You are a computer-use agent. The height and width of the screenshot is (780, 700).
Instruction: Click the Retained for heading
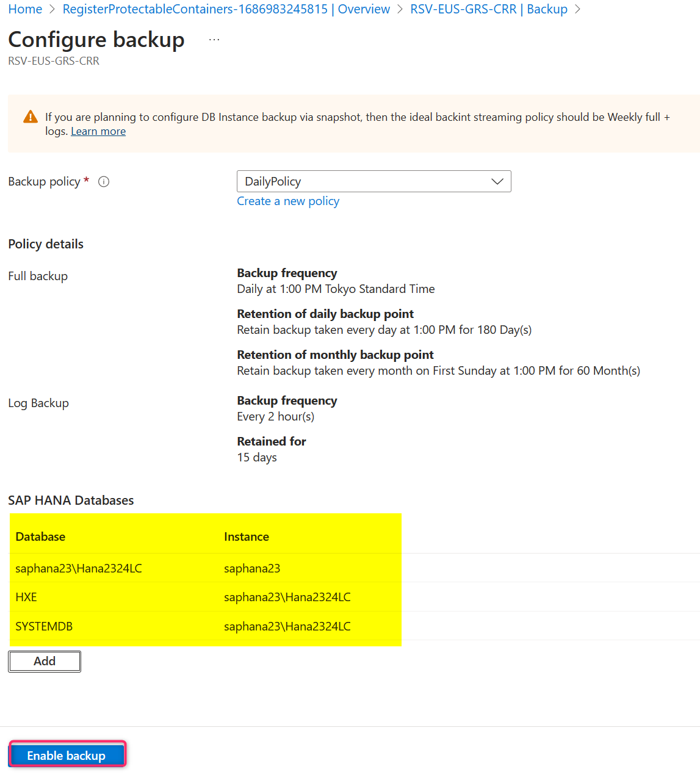272,441
